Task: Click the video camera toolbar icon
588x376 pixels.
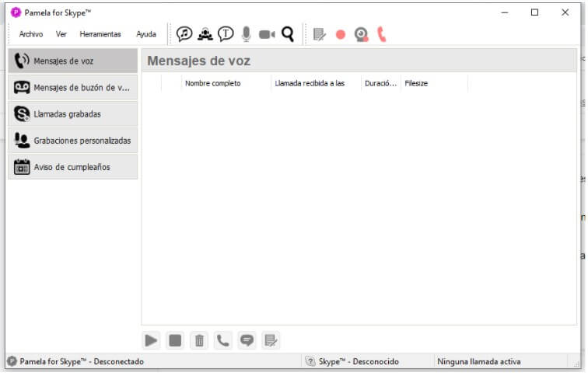Action: 267,34
